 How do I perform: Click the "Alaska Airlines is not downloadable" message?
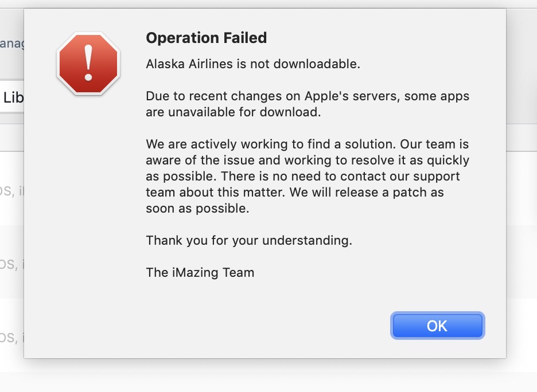(252, 64)
